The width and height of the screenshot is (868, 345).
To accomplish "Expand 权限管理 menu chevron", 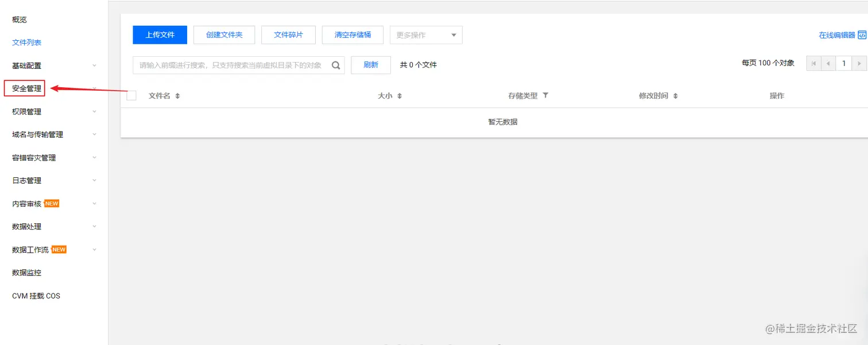I will (x=95, y=111).
